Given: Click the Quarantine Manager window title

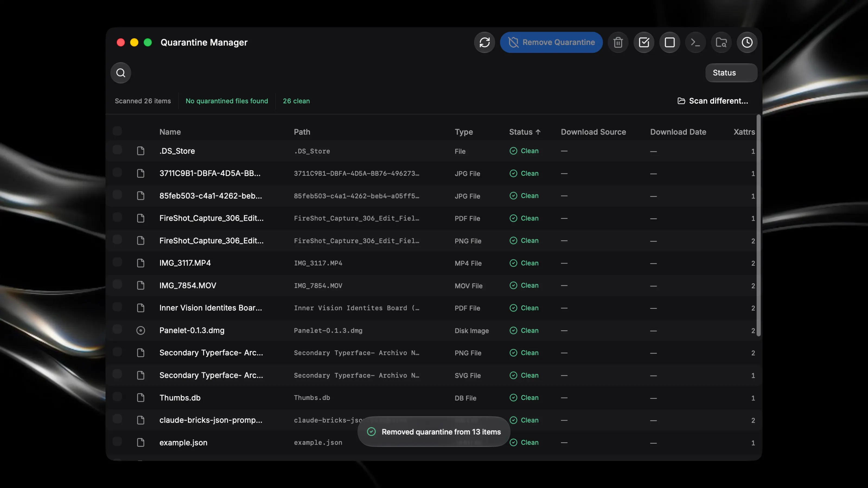Looking at the screenshot, I should [204, 43].
